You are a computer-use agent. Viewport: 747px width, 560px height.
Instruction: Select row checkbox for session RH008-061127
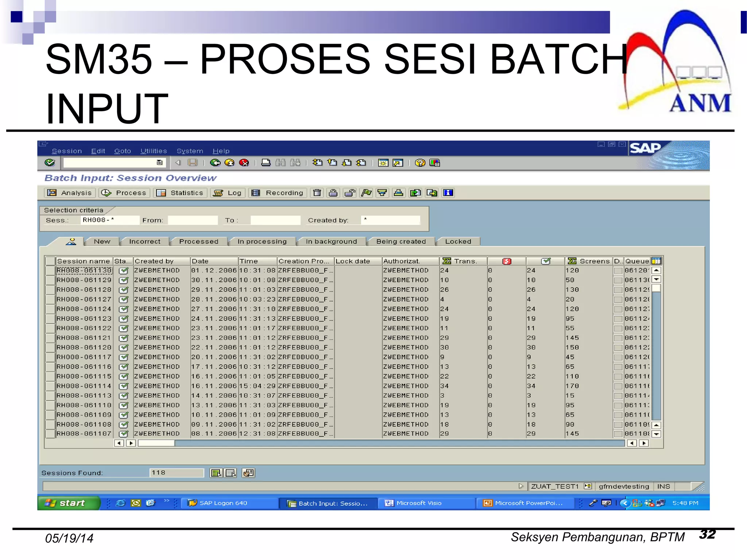pos(50,299)
